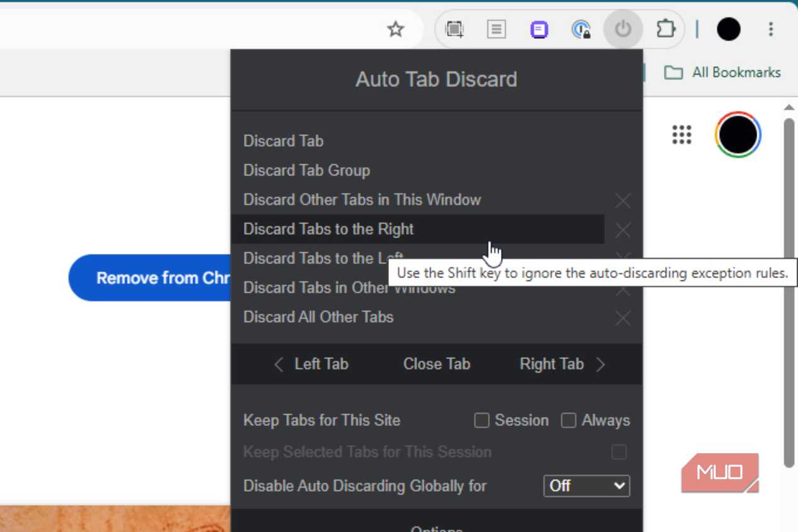Open the screenshot capture extension icon

pos(454,29)
